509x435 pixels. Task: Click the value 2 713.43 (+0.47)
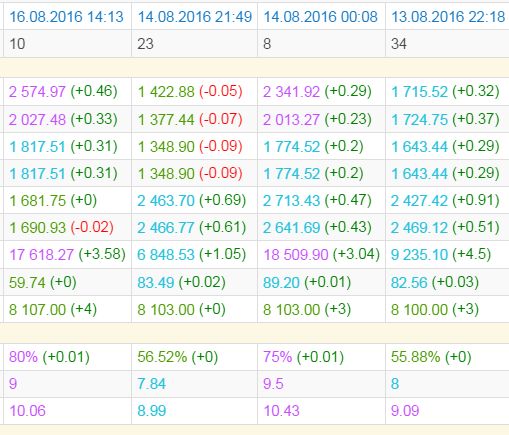click(317, 201)
